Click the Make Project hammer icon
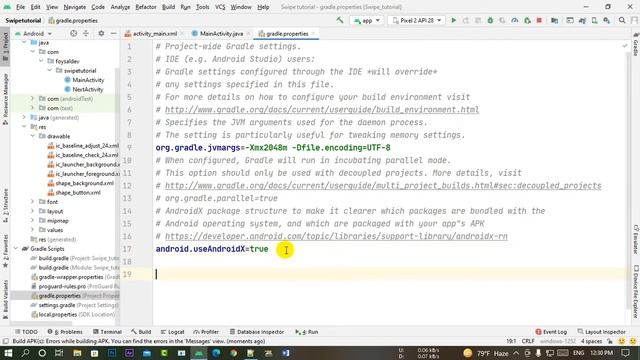The image size is (640, 360). tap(340, 20)
